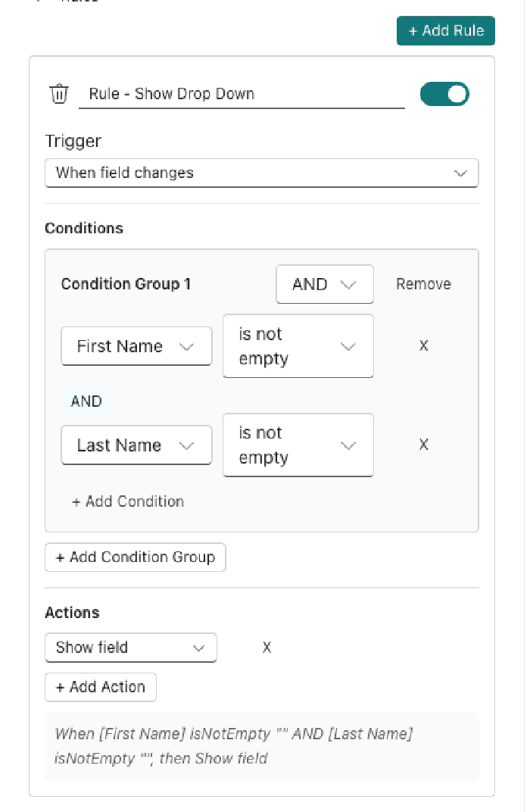Image resolution: width=530 pixels, height=812 pixels.
Task: Click the + Add Rule button
Action: tap(445, 30)
